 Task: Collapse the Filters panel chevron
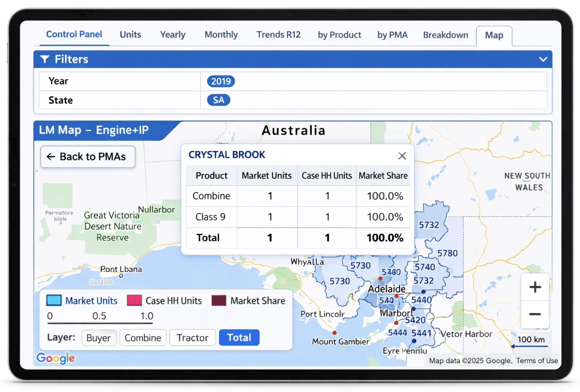click(x=543, y=59)
